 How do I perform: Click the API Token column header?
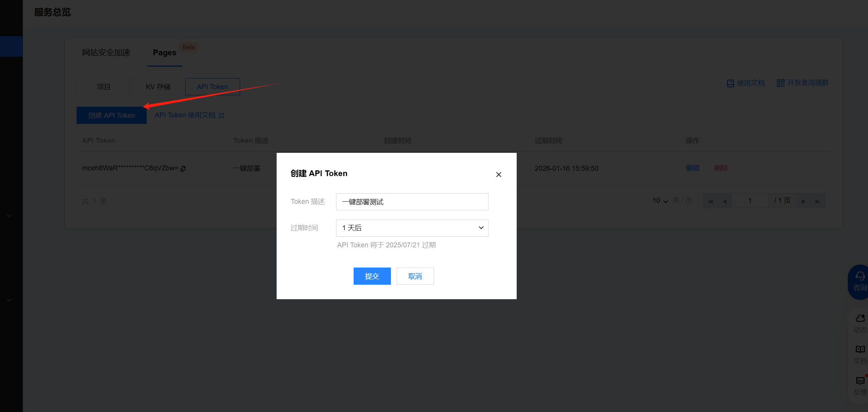tap(99, 141)
